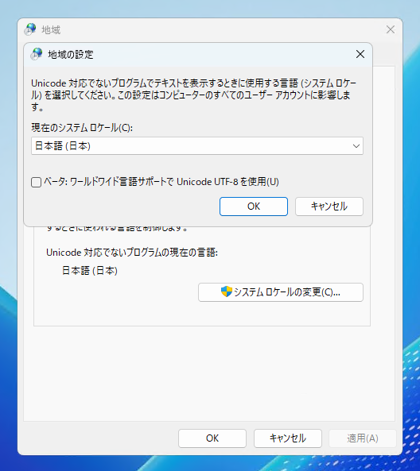Screen dimensions: 420x471
Task: Click OK in the 地域 window
Action: click(x=212, y=438)
